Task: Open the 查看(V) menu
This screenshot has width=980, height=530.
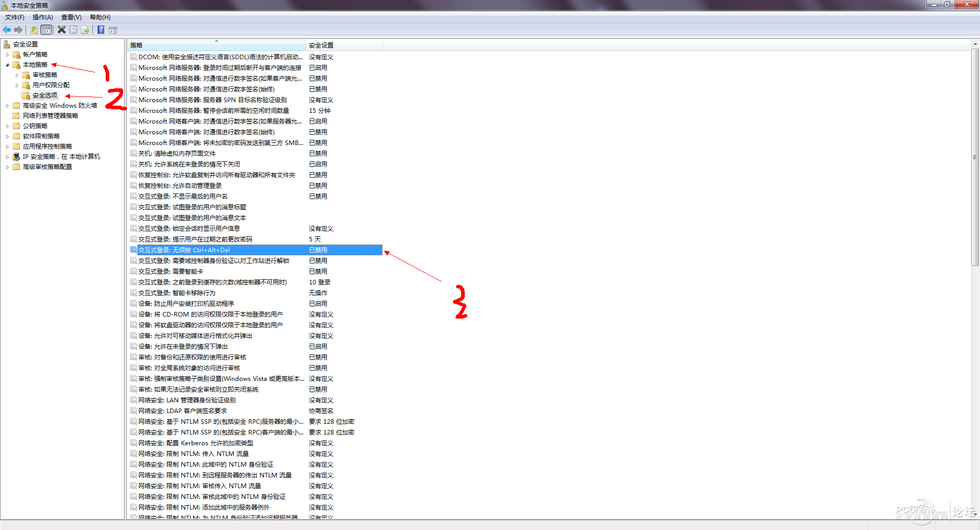Action: [x=71, y=17]
